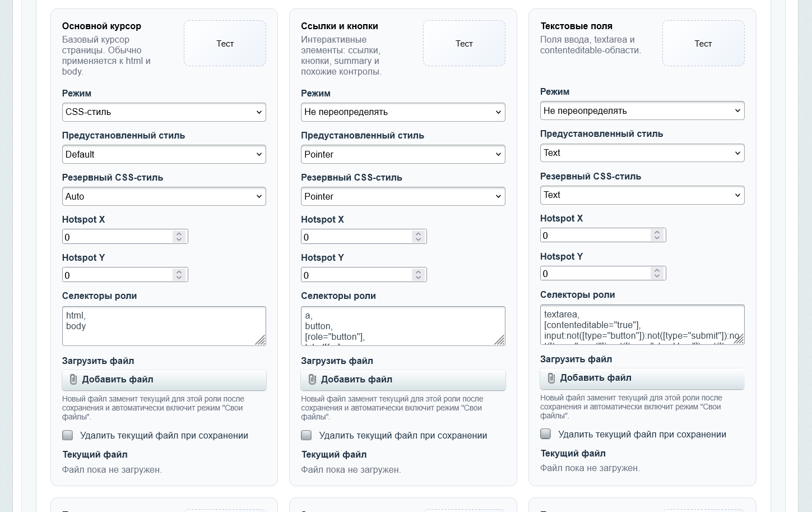Click the paperclip icon in Ссылки и кнопки upload button
812x512 pixels.
click(x=312, y=380)
